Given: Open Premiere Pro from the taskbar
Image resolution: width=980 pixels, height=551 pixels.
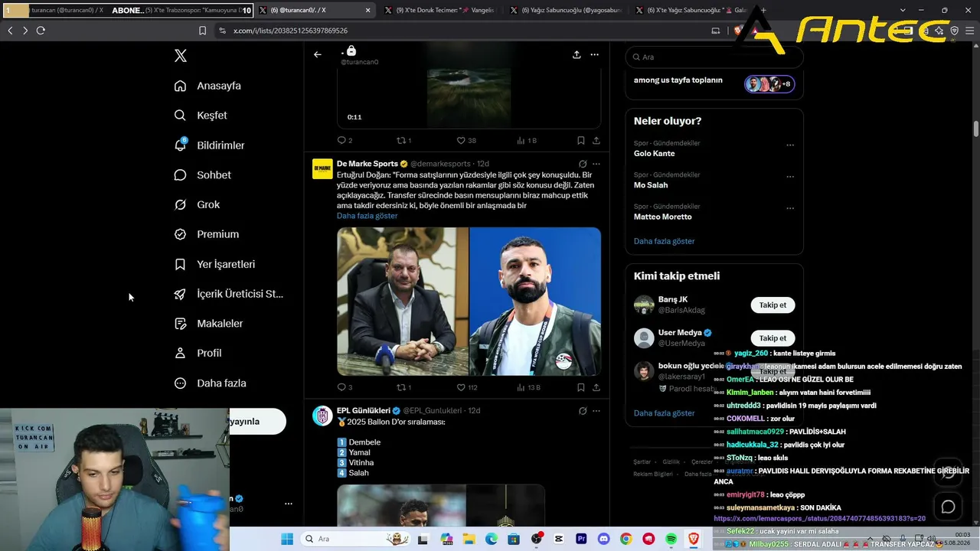Looking at the screenshot, I should pos(581,540).
